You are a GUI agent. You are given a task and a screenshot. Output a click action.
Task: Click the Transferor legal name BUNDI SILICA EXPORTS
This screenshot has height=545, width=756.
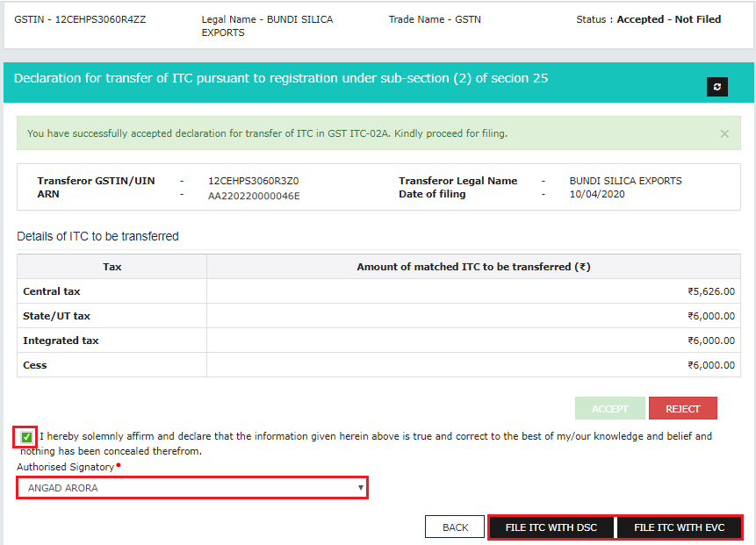tap(625, 181)
